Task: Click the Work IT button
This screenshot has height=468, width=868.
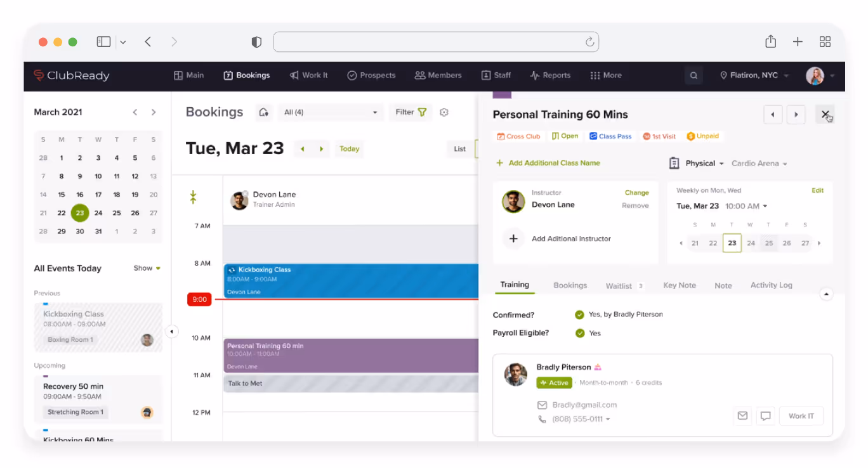Action: pos(801,416)
